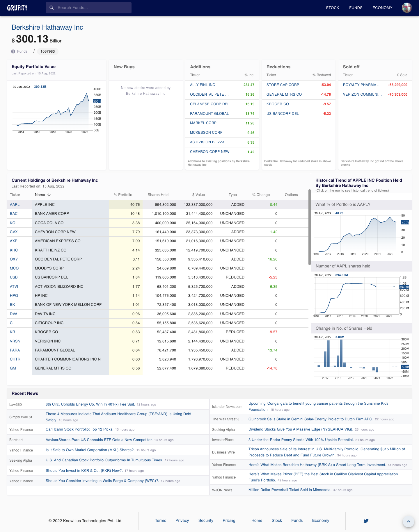
Task: Select the AMERICAN EXPRESS CO row
Action: pos(157,241)
